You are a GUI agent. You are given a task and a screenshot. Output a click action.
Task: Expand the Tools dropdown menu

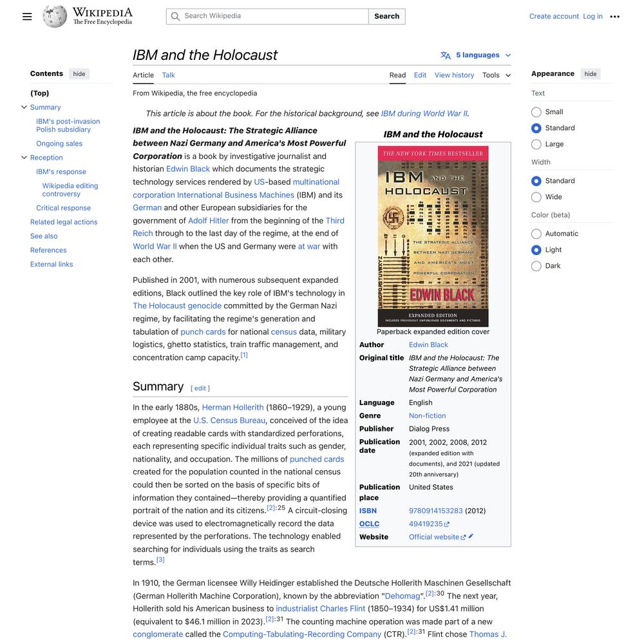click(x=497, y=75)
